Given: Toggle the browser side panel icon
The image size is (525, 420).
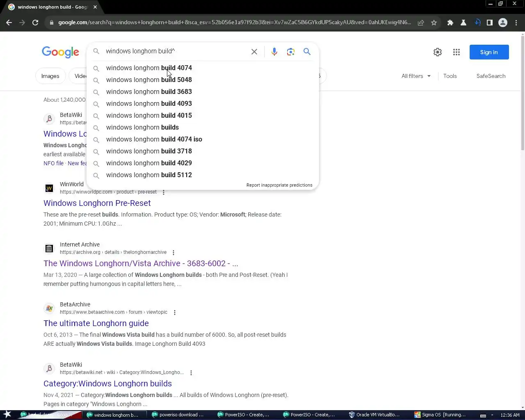Looking at the screenshot, I should [490, 23].
